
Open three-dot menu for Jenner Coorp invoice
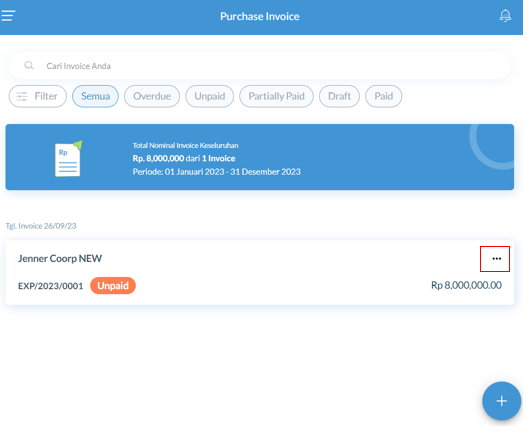tap(496, 258)
